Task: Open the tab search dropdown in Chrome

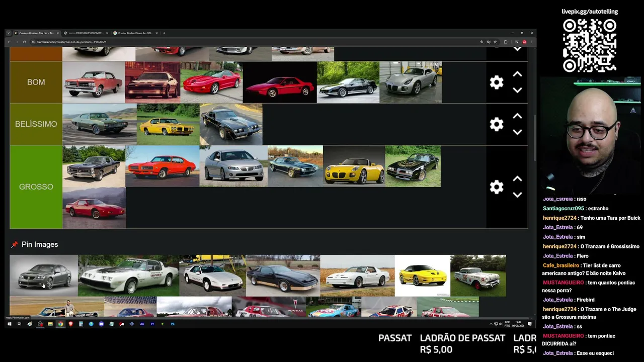Action: point(9,33)
